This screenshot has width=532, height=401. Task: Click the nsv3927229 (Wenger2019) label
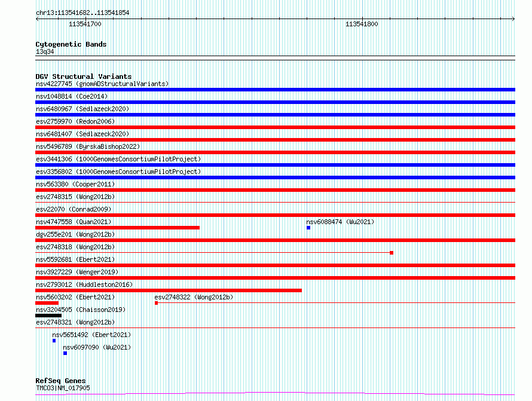click(77, 272)
